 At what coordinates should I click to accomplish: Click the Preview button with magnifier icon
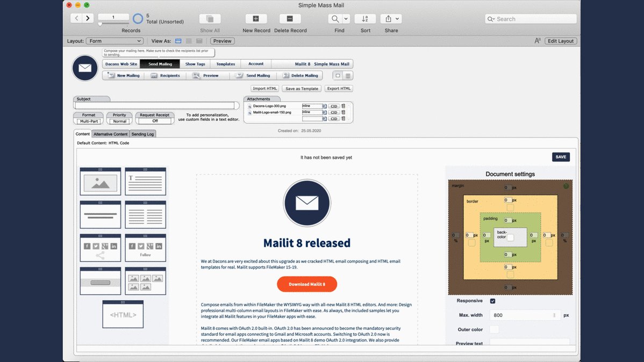pyautogui.click(x=206, y=76)
